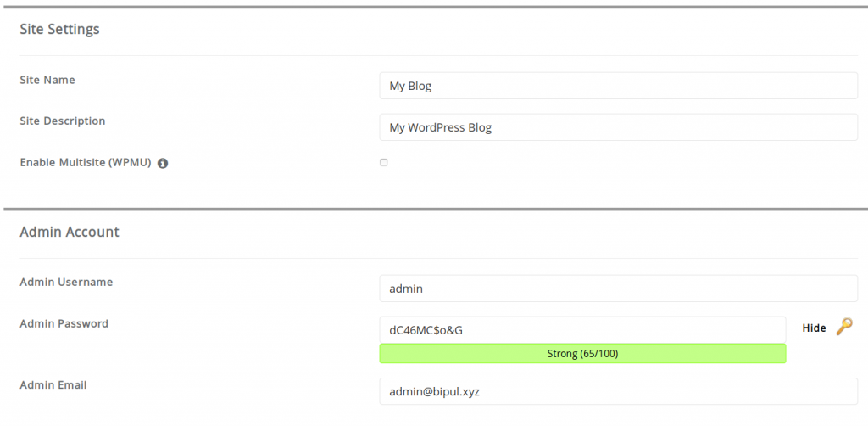This screenshot has width=868, height=426.
Task: Click the Admin Account section heading
Action: 70,232
